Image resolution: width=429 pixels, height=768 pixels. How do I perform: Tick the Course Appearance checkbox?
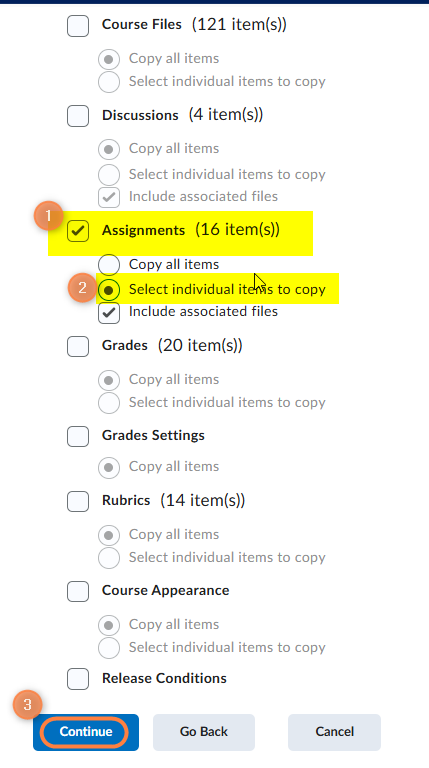[x=78, y=591]
